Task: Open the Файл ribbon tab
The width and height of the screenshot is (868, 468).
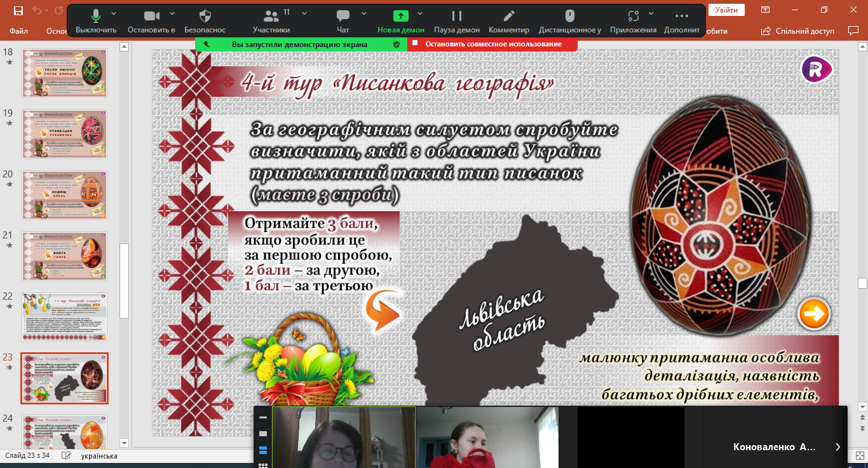Action: [19, 31]
